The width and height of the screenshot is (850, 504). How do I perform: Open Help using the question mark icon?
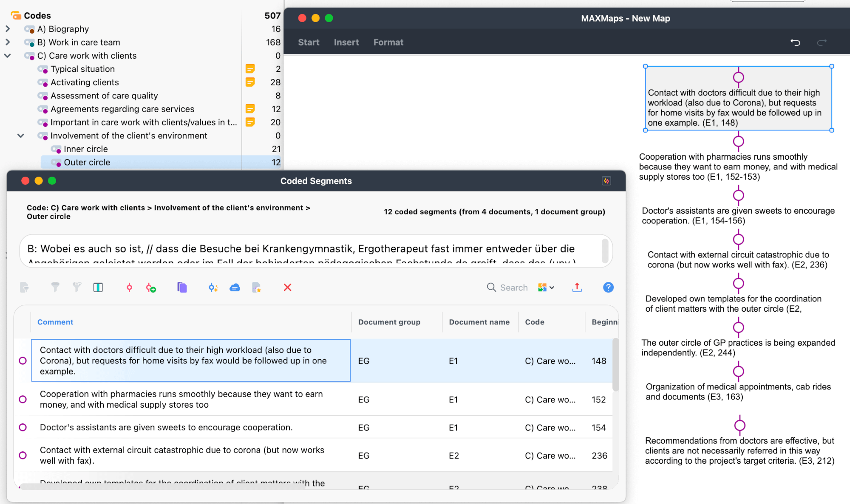608,287
